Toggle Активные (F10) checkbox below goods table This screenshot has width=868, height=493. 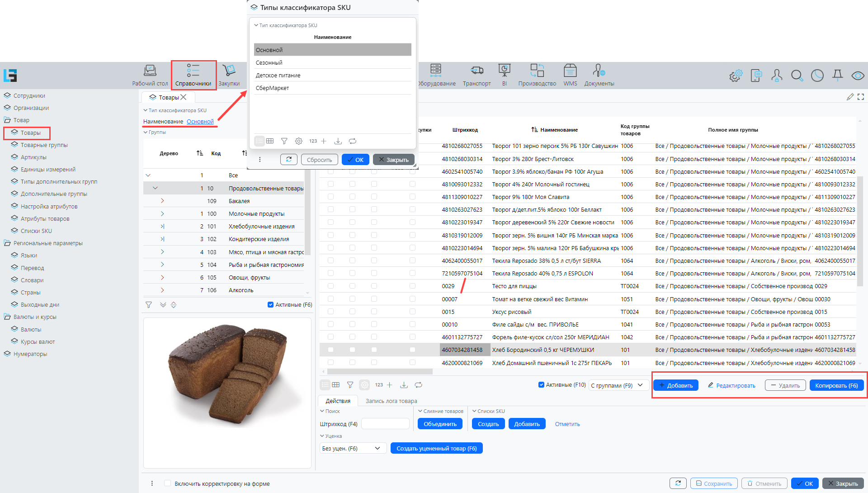541,385
